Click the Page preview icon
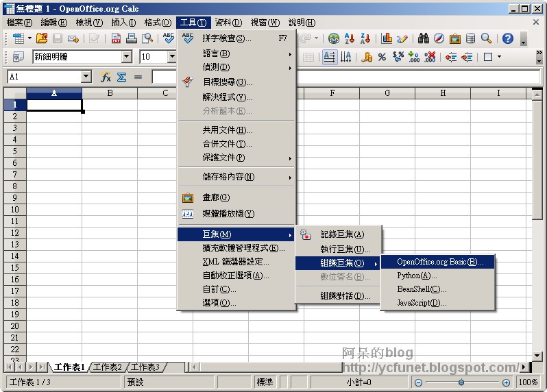 coord(147,38)
